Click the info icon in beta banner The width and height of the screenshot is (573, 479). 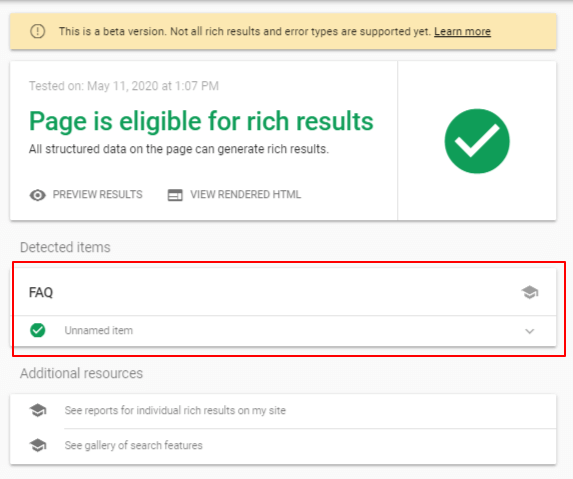[37, 31]
